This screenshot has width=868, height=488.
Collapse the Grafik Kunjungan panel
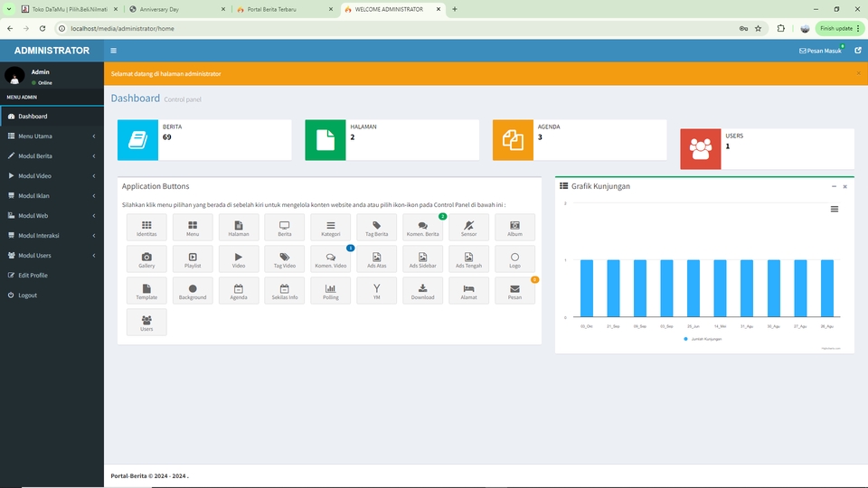click(834, 186)
